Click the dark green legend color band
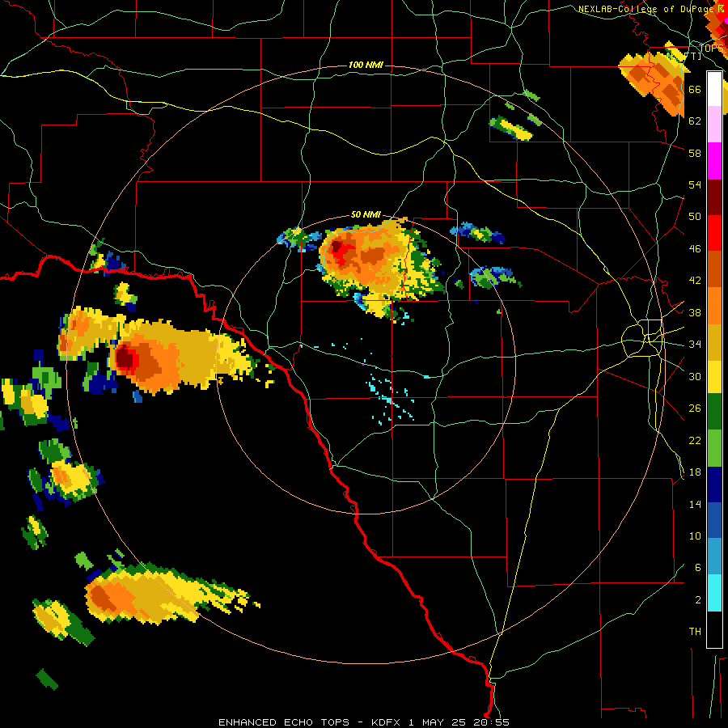Viewport: 728px width, 728px height. pyautogui.click(x=714, y=412)
